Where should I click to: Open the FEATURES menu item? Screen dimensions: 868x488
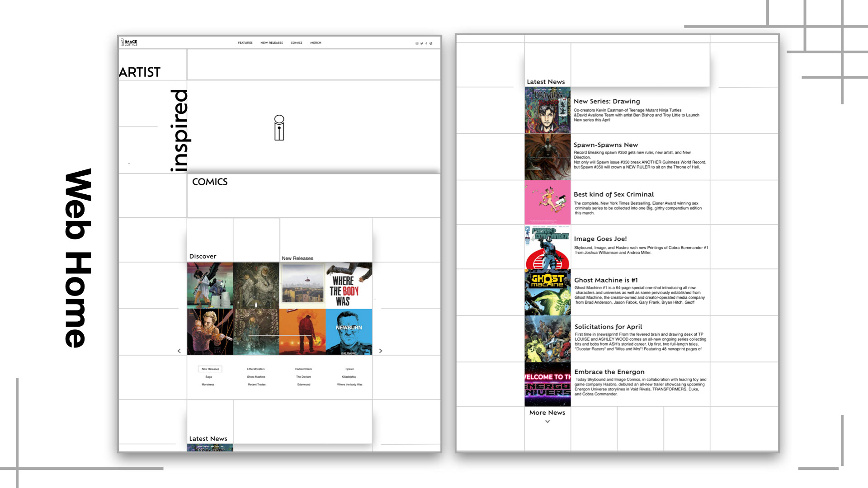tap(245, 43)
